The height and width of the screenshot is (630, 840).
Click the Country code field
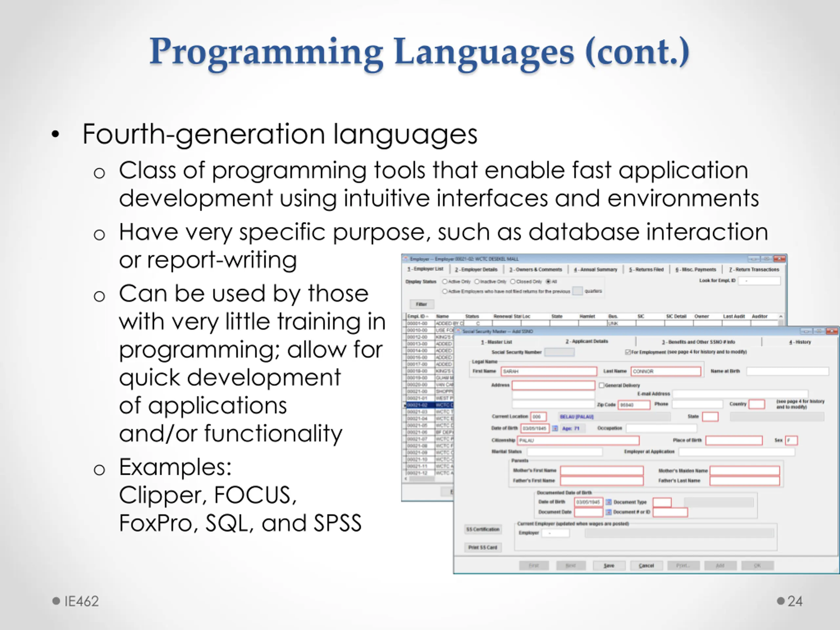(756, 404)
